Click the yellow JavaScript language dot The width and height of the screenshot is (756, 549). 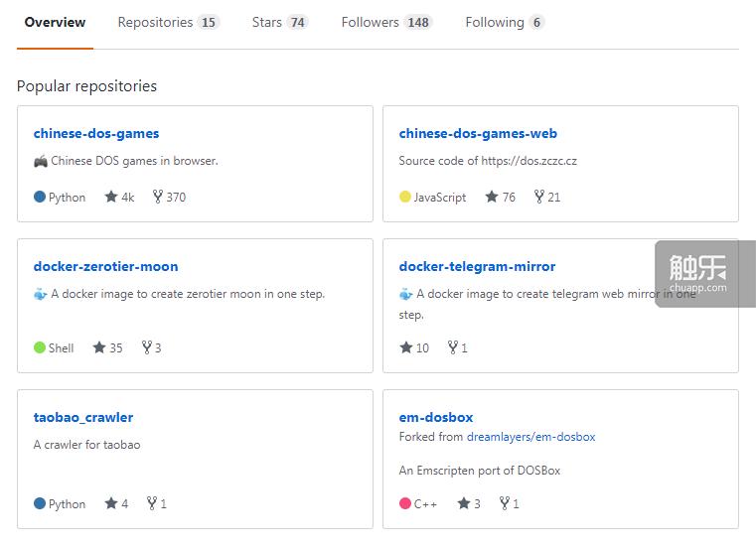pos(405,197)
